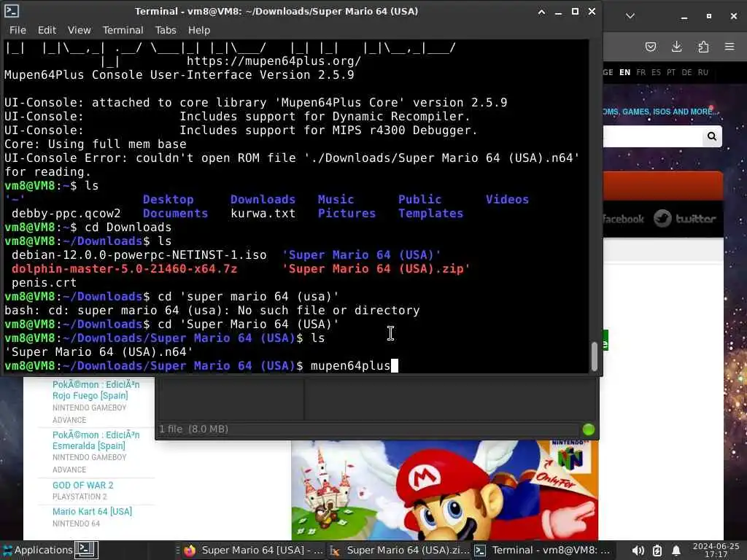Open the Applications menu in panel

tap(38, 550)
